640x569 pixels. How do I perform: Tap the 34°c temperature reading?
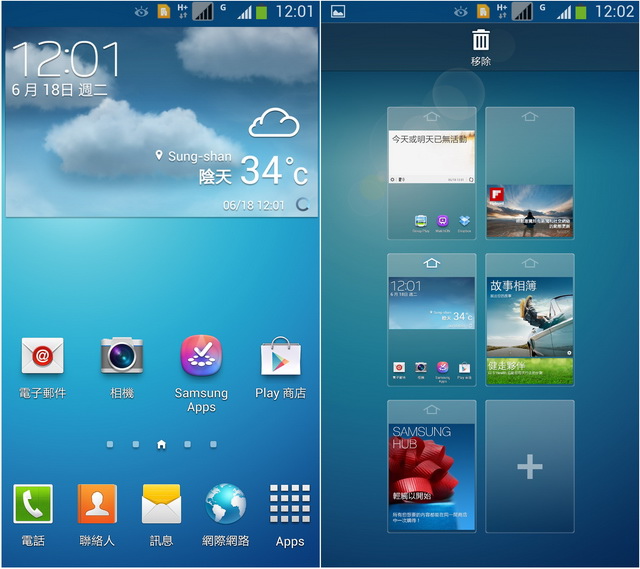(274, 171)
